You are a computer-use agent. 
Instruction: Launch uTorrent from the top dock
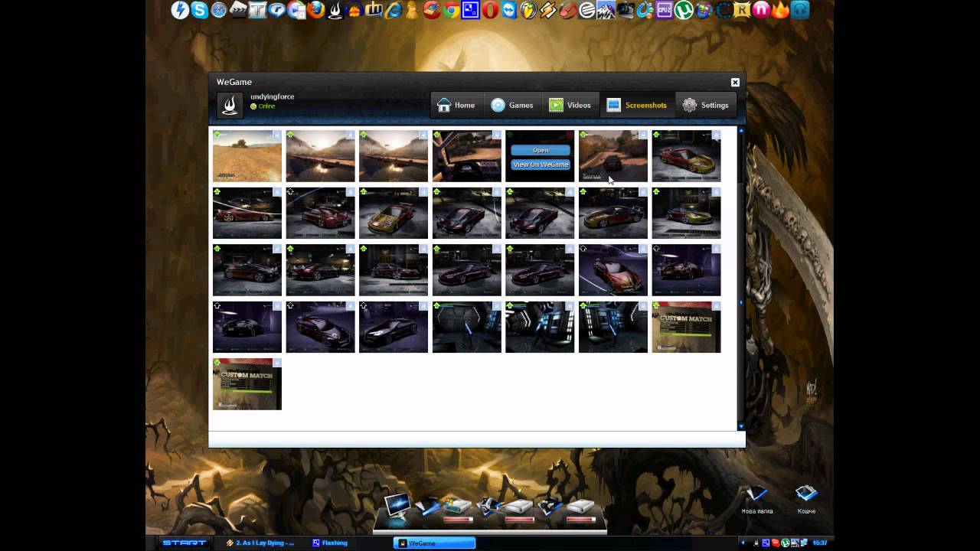coord(684,10)
